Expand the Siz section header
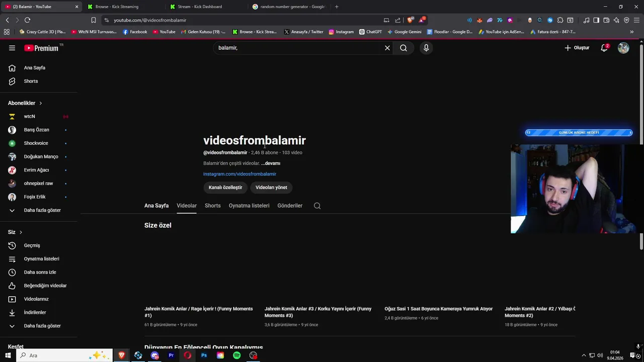Viewport: 644px width, 362px height. 15,232
